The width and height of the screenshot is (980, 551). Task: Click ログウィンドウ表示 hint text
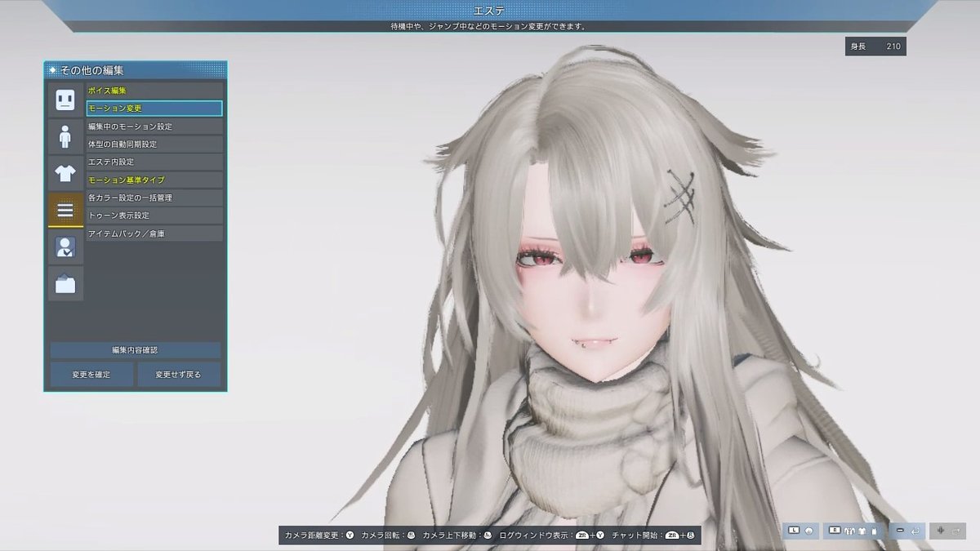[536, 535]
